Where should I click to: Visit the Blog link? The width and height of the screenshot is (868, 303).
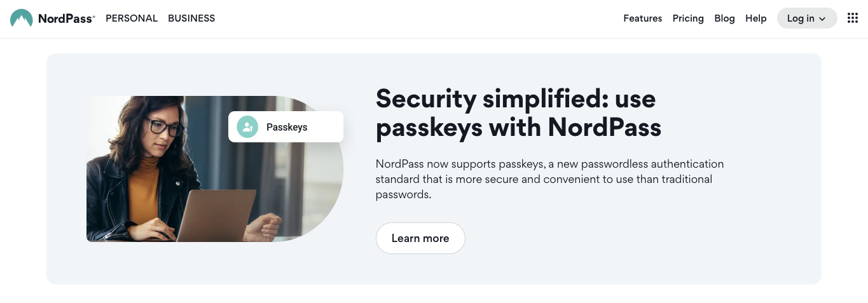coord(724,18)
